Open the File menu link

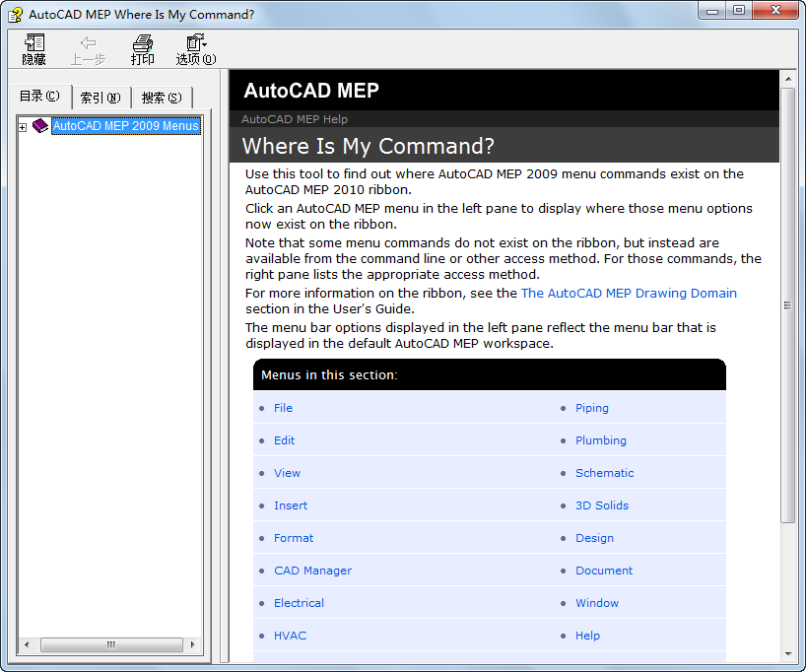click(x=283, y=408)
